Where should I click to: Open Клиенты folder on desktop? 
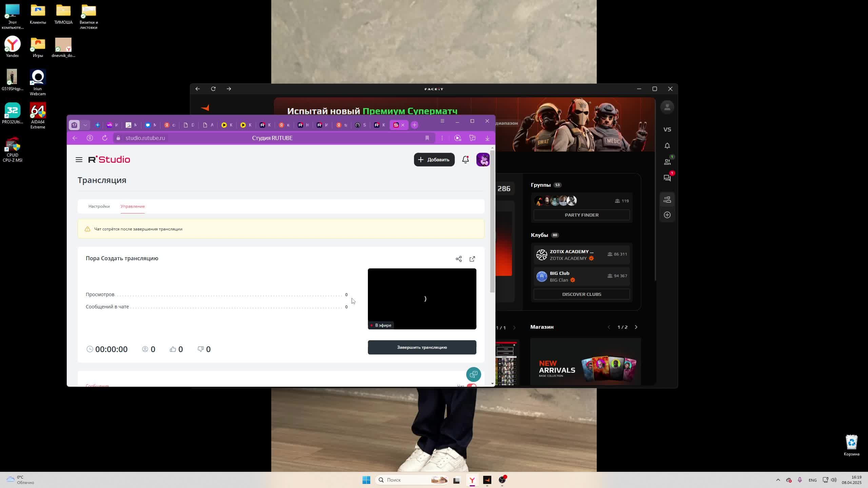point(38,14)
